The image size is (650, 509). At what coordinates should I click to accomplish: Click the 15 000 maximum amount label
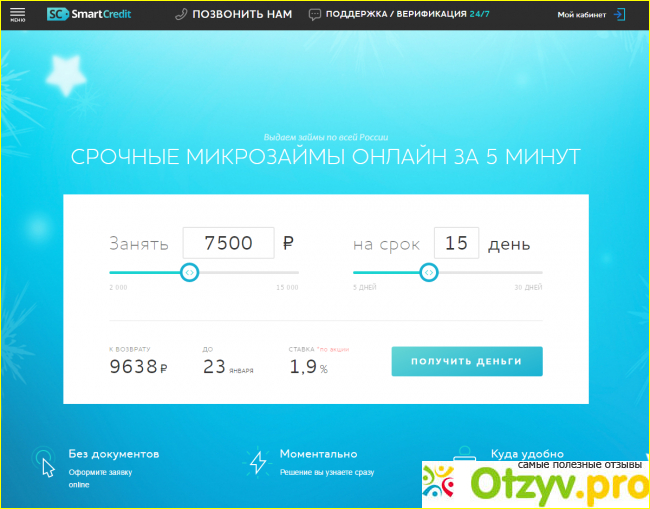pos(286,288)
